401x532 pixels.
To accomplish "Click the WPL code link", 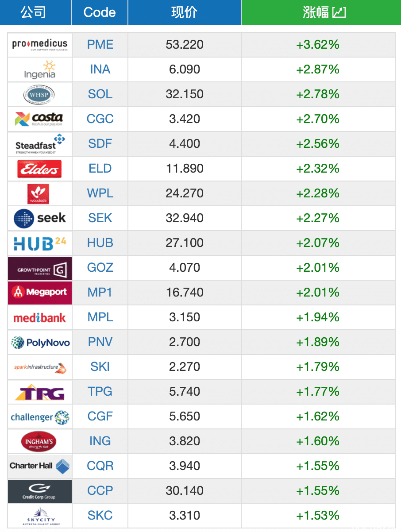I will tap(100, 193).
